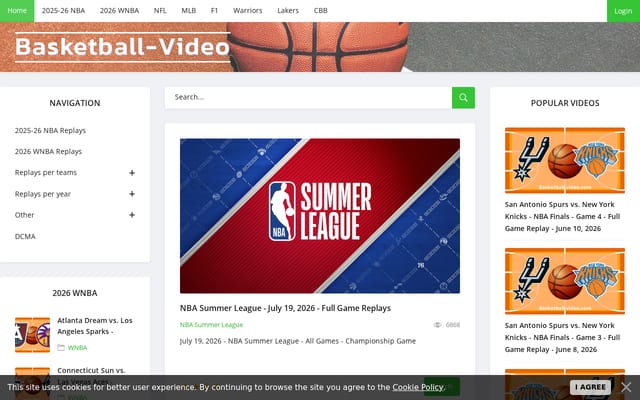The height and width of the screenshot is (400, 640).
Task: Open the Home tab
Action: pos(17,11)
